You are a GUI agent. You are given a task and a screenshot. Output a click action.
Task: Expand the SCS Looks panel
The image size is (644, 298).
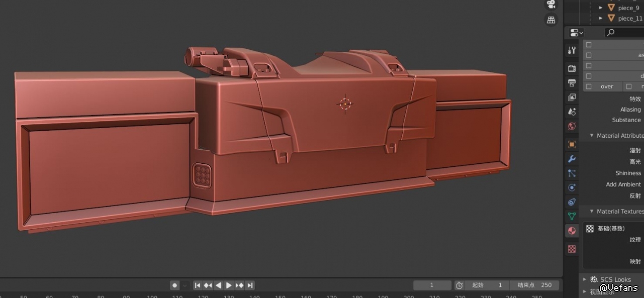[x=585, y=279]
